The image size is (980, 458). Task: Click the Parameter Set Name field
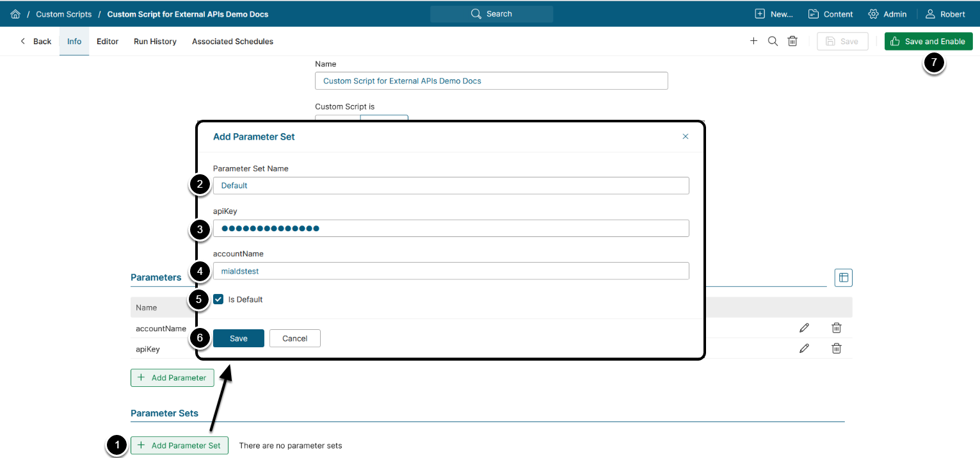click(451, 185)
